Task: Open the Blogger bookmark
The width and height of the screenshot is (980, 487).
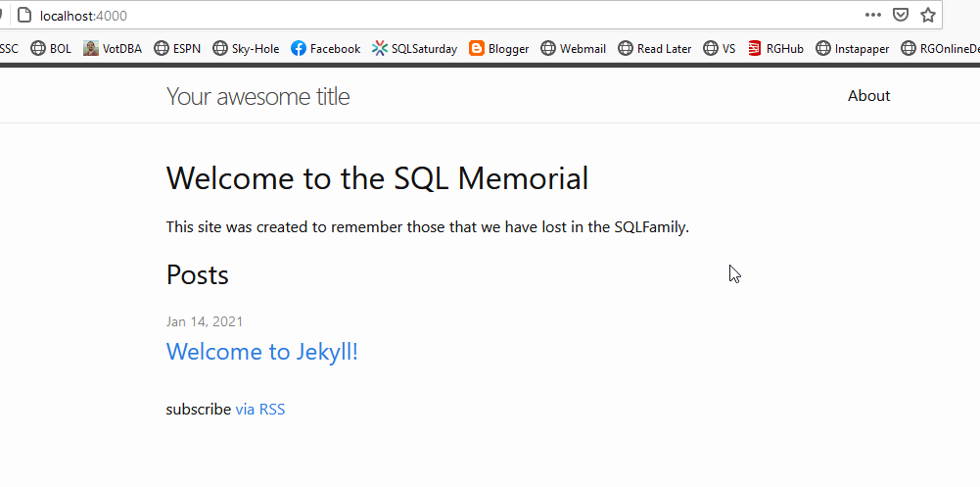Action: pyautogui.click(x=499, y=48)
